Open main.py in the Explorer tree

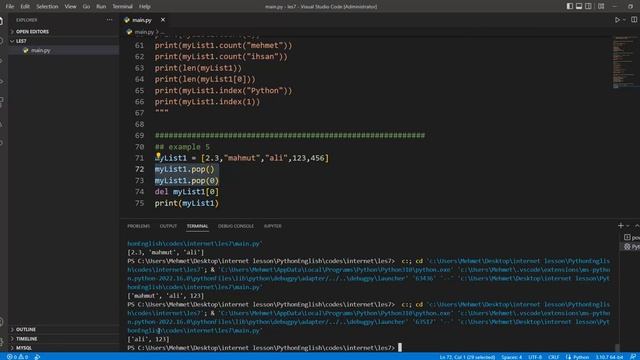click(x=41, y=50)
